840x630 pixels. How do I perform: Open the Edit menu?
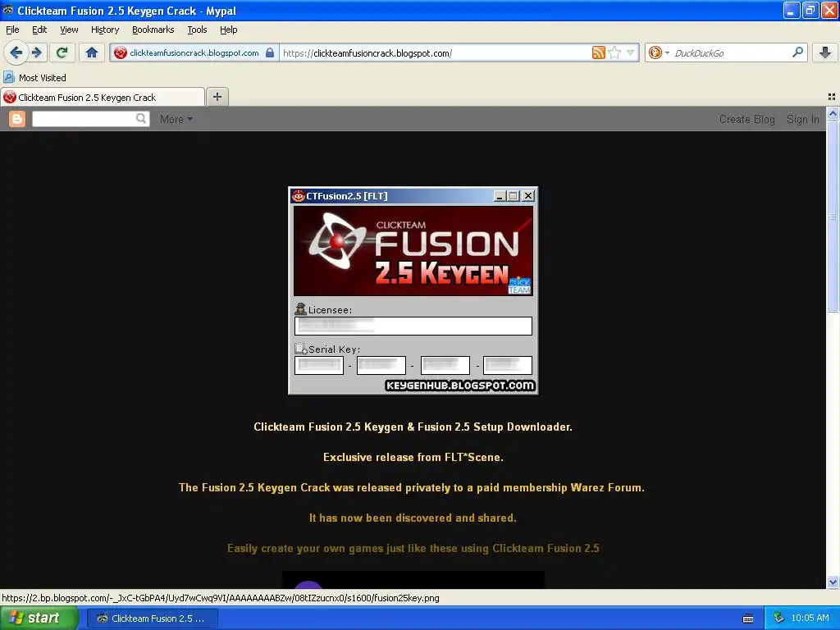[x=39, y=30]
